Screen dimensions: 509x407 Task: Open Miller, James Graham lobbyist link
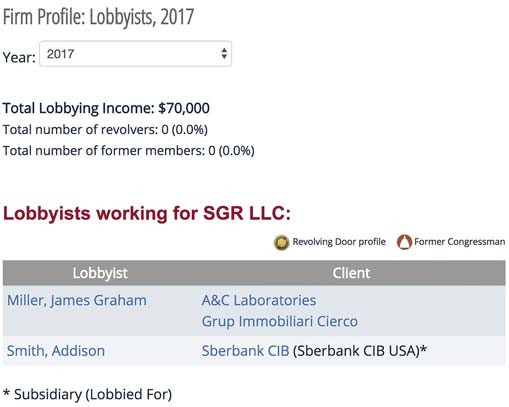(x=77, y=300)
